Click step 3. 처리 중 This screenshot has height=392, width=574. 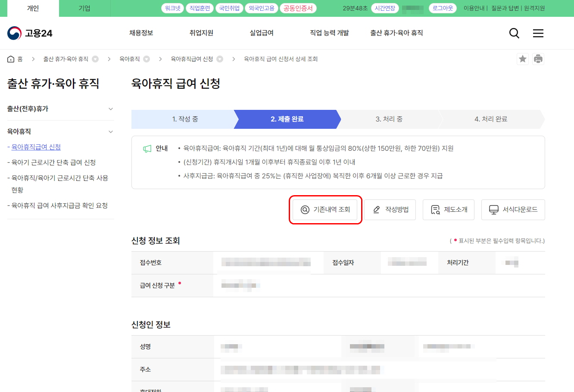click(389, 119)
